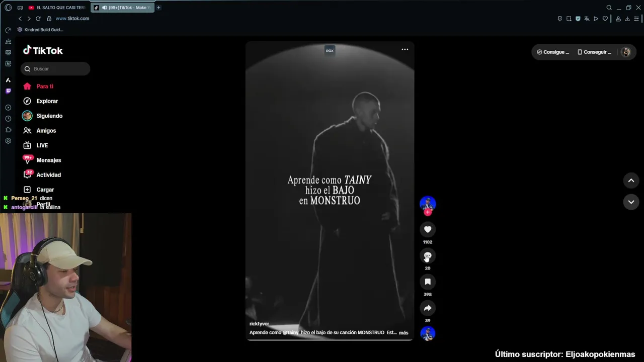Switch to the EL SALTO QUE CASI YouTube tab
Screen dimensions: 644x362
coord(56,8)
